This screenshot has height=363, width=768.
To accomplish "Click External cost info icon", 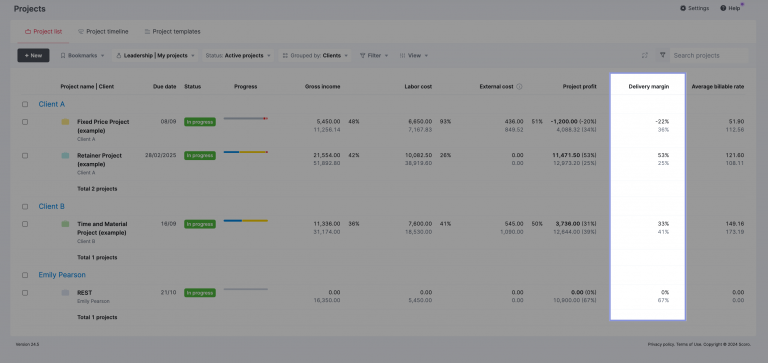I will coord(519,87).
